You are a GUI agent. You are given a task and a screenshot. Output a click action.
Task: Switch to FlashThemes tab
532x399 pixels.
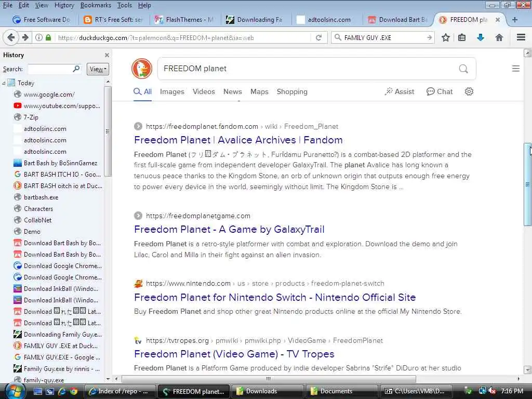(184, 20)
